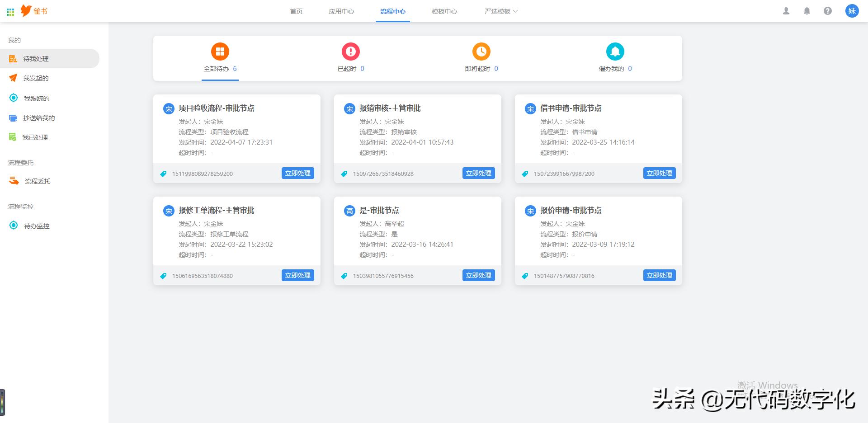
Task: Expand the 严选模板 dropdown
Action: tap(500, 11)
